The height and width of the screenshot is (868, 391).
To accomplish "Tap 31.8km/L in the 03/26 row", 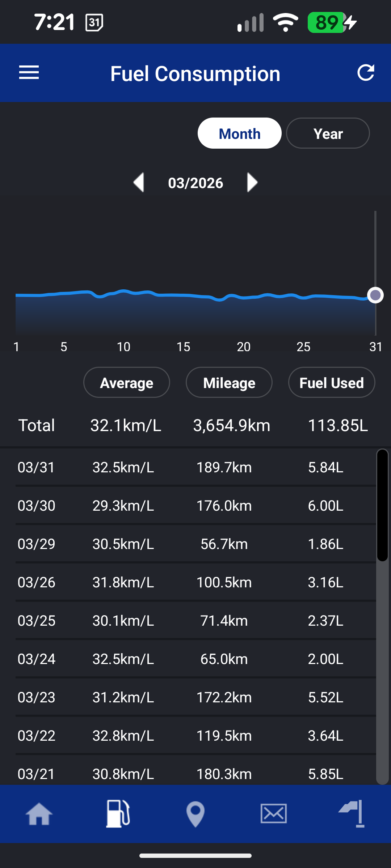I will 123,582.
